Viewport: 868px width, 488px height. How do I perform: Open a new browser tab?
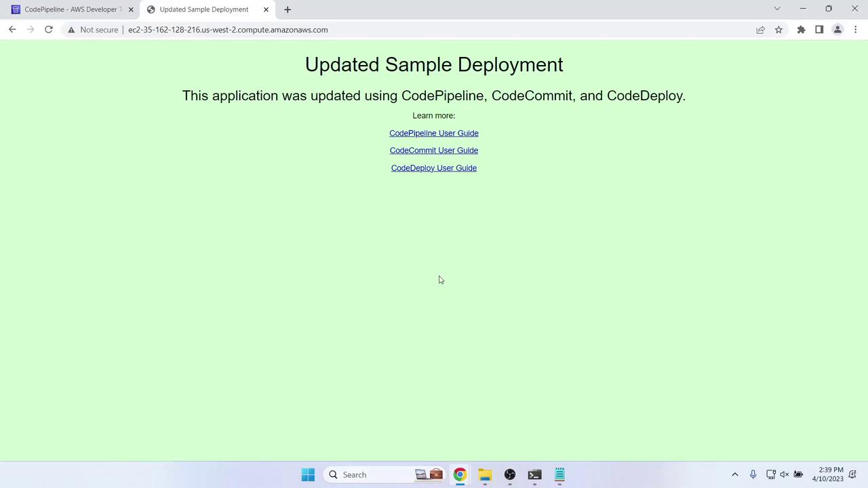click(288, 9)
